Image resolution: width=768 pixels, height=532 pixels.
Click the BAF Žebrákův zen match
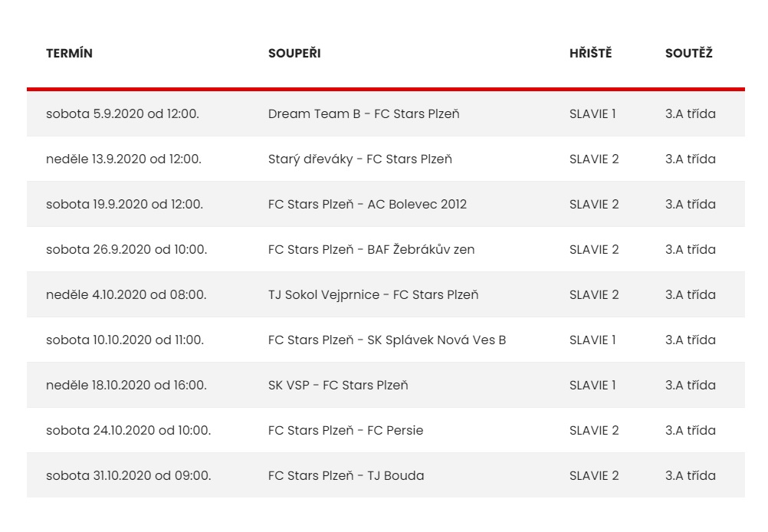[x=371, y=250]
